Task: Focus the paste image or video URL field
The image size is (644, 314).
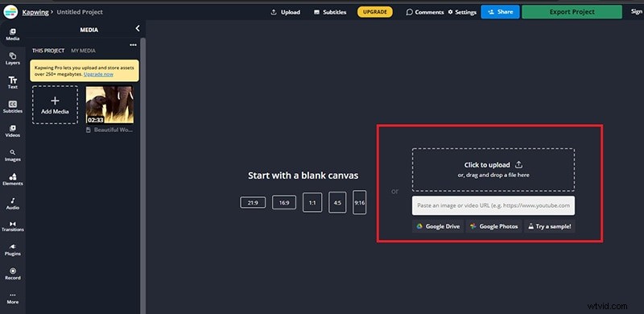Action: click(493, 205)
